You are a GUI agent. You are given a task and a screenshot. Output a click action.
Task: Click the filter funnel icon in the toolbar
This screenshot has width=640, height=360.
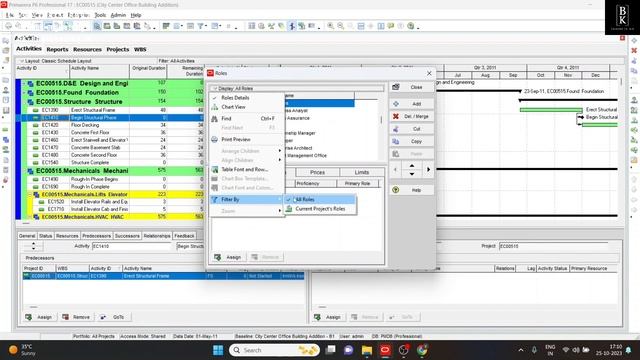click(201, 26)
